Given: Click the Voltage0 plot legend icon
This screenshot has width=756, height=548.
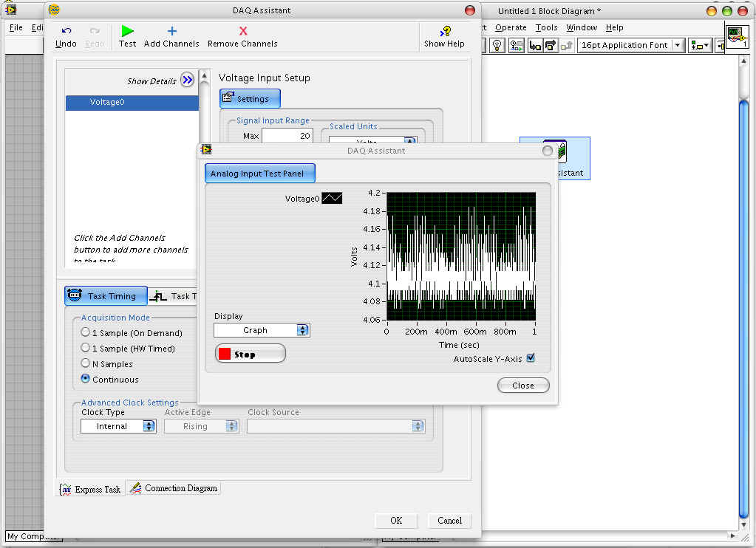Looking at the screenshot, I should pyautogui.click(x=332, y=198).
